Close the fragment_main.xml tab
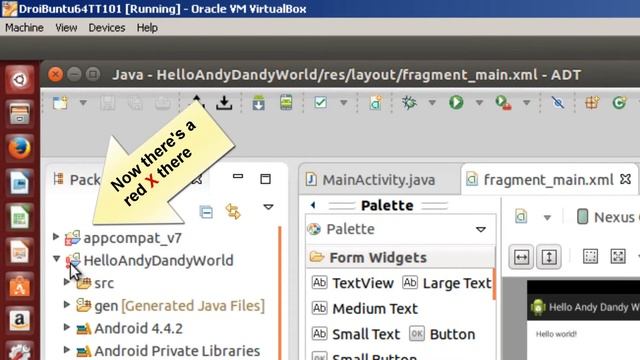 pos(625,179)
